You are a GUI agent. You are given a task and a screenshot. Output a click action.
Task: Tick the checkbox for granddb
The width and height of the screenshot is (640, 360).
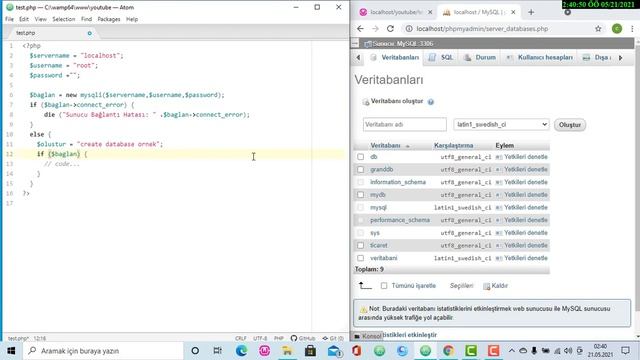(360, 169)
